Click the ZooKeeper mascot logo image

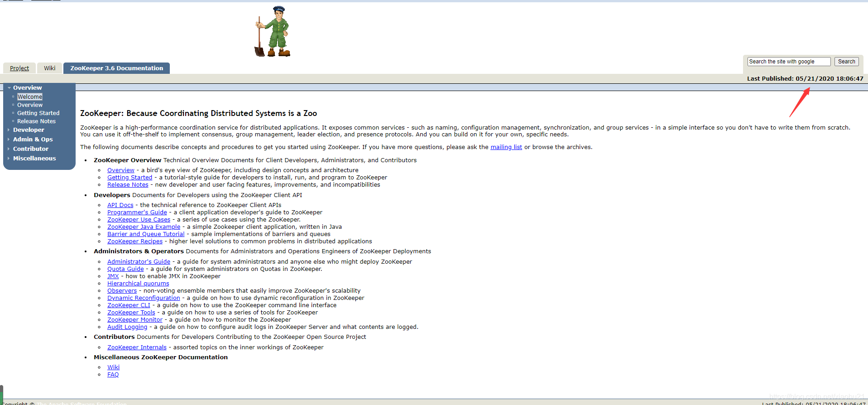point(272,32)
